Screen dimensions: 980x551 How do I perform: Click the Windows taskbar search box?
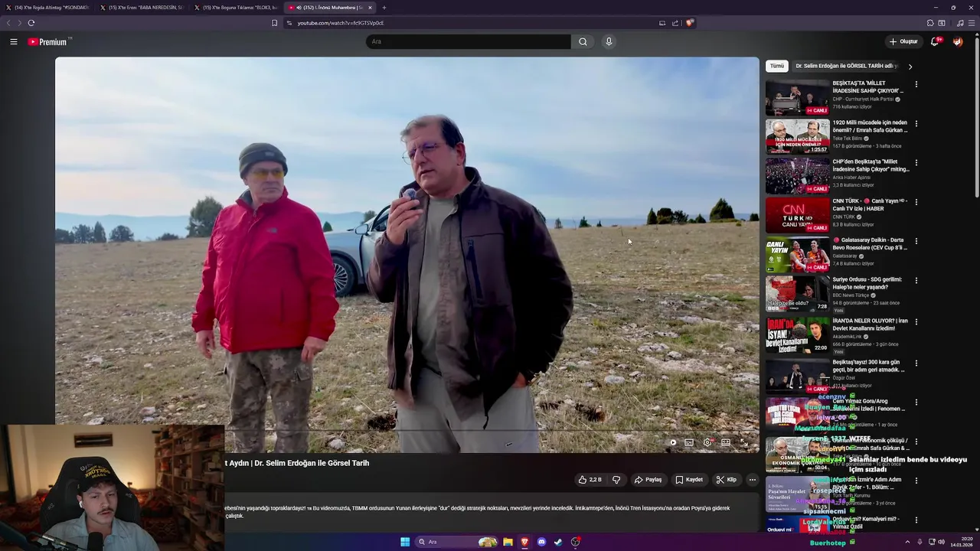pos(458,542)
